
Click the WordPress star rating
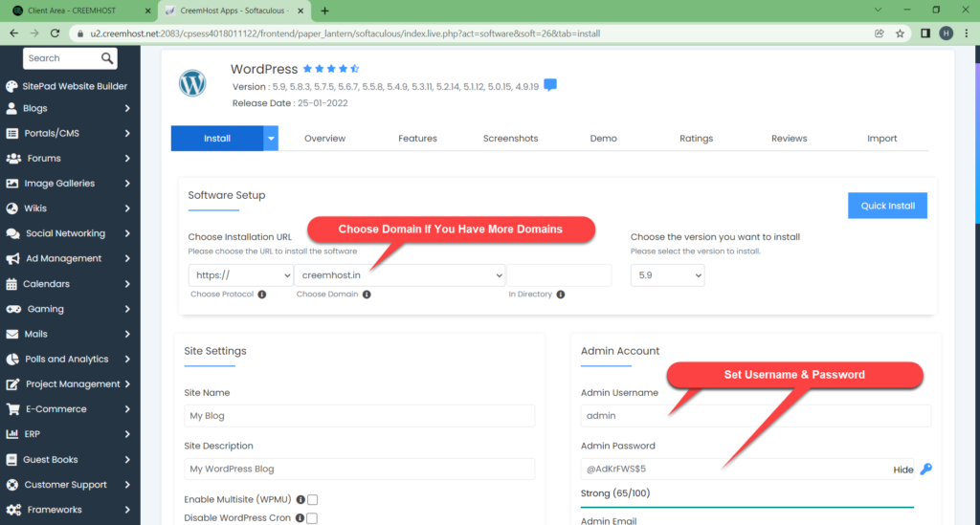click(x=331, y=69)
